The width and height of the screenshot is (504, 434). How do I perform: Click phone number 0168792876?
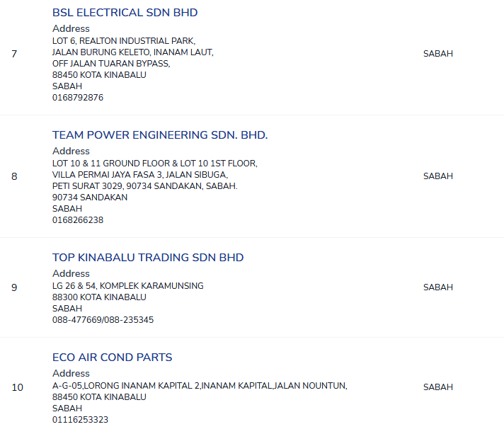point(78,98)
